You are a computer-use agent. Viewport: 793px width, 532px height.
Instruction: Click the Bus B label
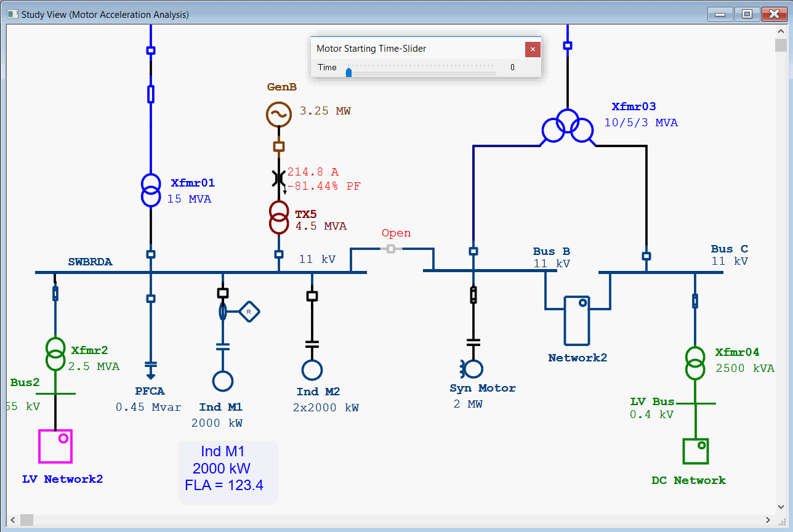(x=551, y=251)
